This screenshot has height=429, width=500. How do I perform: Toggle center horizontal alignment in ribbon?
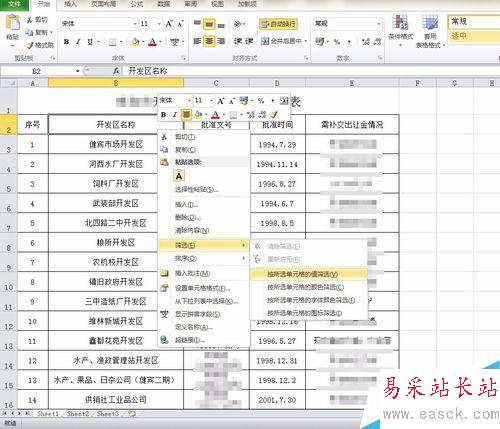[209, 41]
